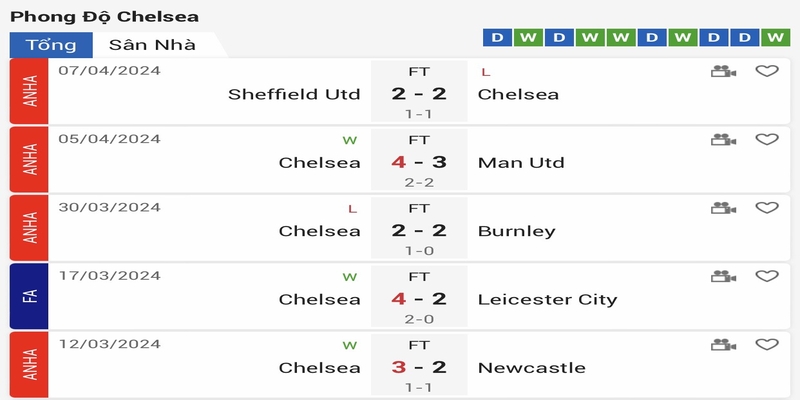
Task: Click the 4 - 3 score box
Action: [419, 160]
